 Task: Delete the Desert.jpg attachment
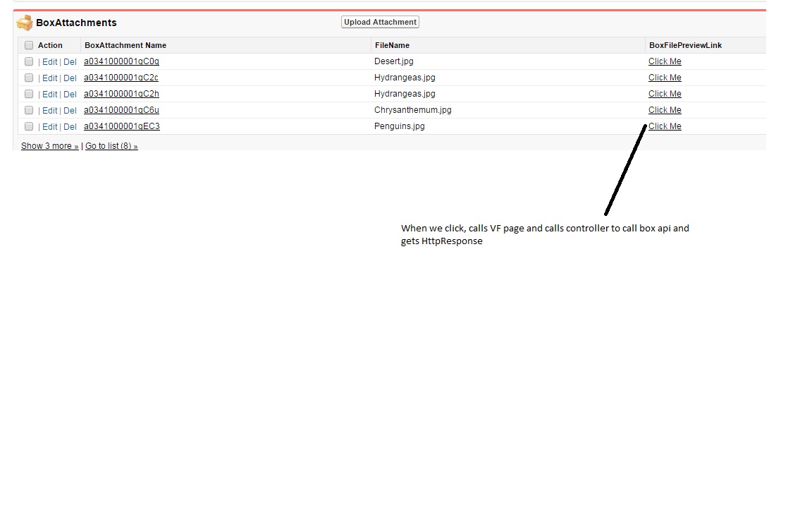(x=70, y=61)
